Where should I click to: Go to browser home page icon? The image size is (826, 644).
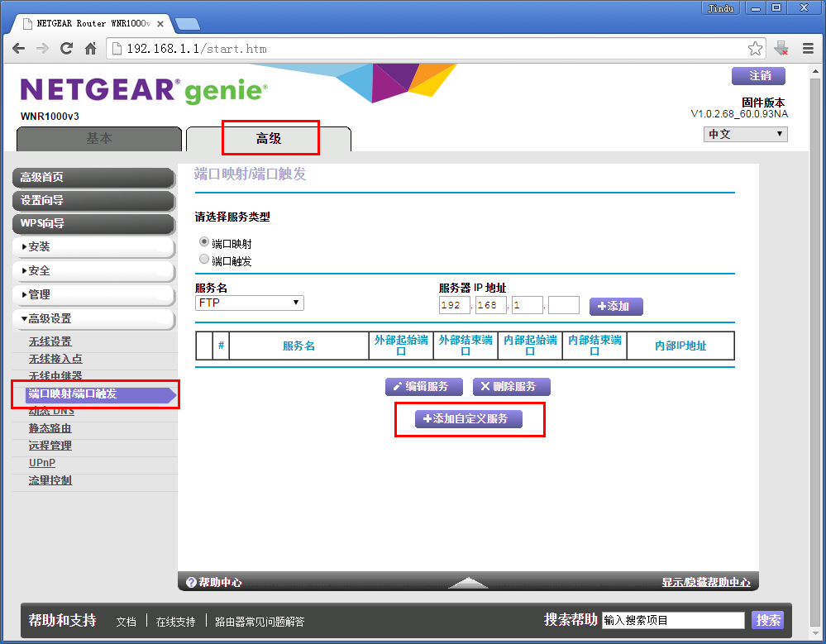click(91, 49)
